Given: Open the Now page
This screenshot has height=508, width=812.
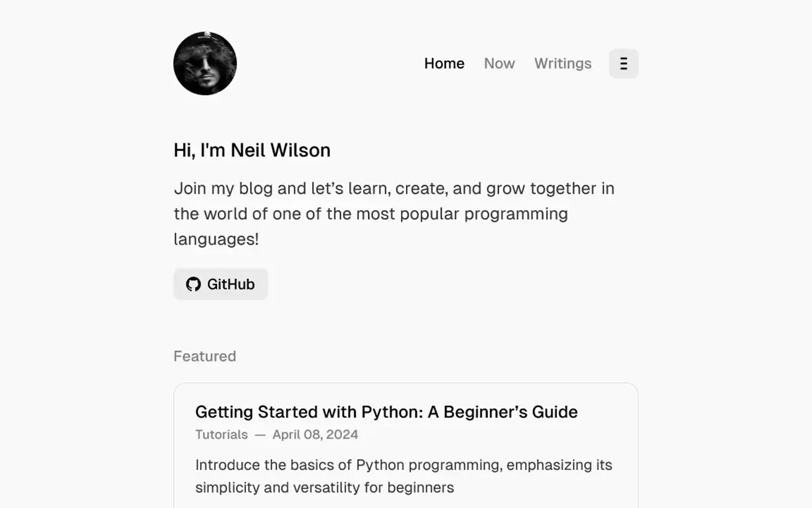Looking at the screenshot, I should click(x=499, y=63).
